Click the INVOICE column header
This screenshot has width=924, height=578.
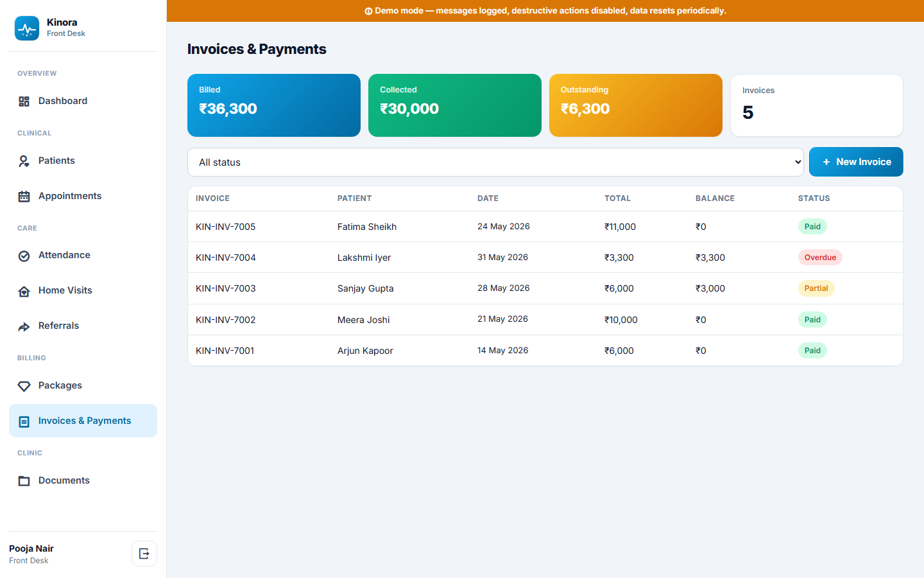tap(212, 198)
